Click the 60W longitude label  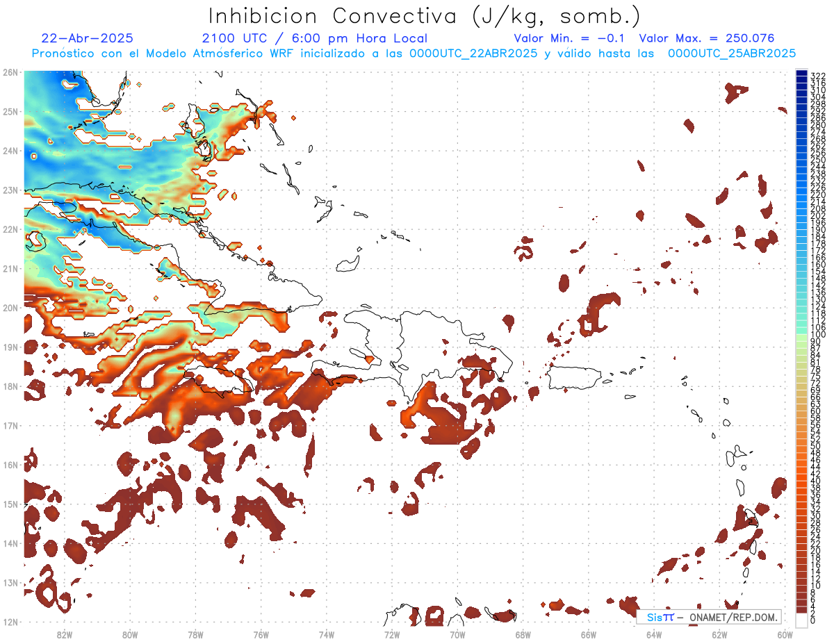pos(785,634)
